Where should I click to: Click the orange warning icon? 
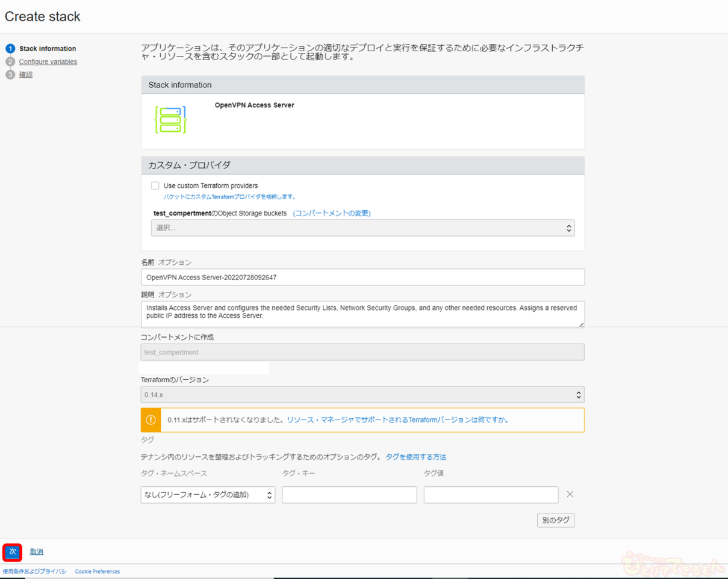(x=151, y=420)
